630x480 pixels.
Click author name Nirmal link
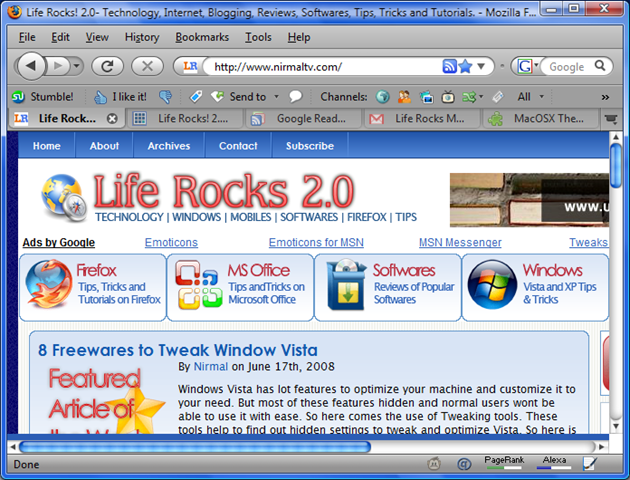click(211, 366)
